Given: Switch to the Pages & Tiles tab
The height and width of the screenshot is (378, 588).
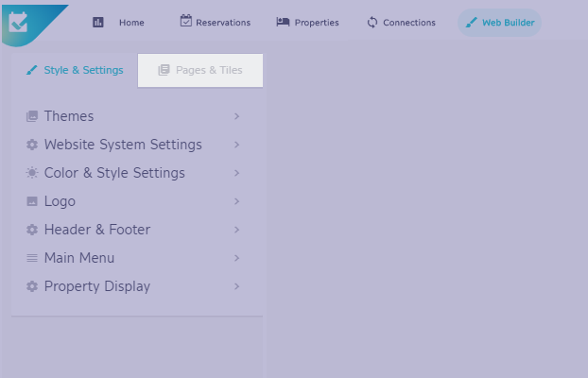Looking at the screenshot, I should (x=200, y=71).
